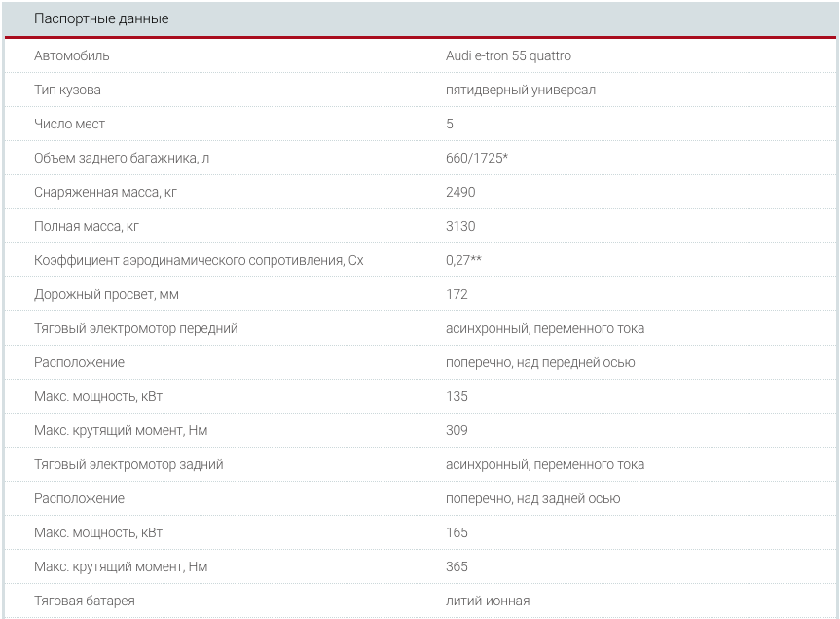Image resolution: width=840 pixels, height=619 pixels.
Task: Click the 'Полная масса, кг' label
Action: pos(87,226)
